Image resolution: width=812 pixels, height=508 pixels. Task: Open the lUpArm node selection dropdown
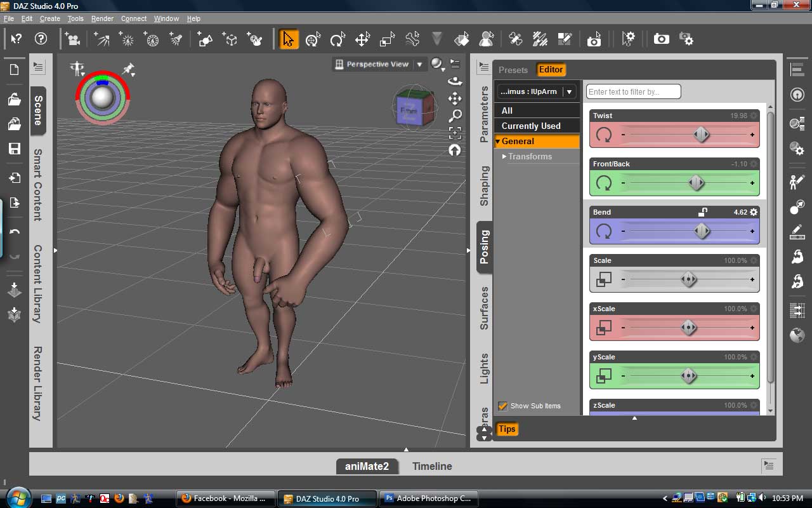click(x=569, y=91)
